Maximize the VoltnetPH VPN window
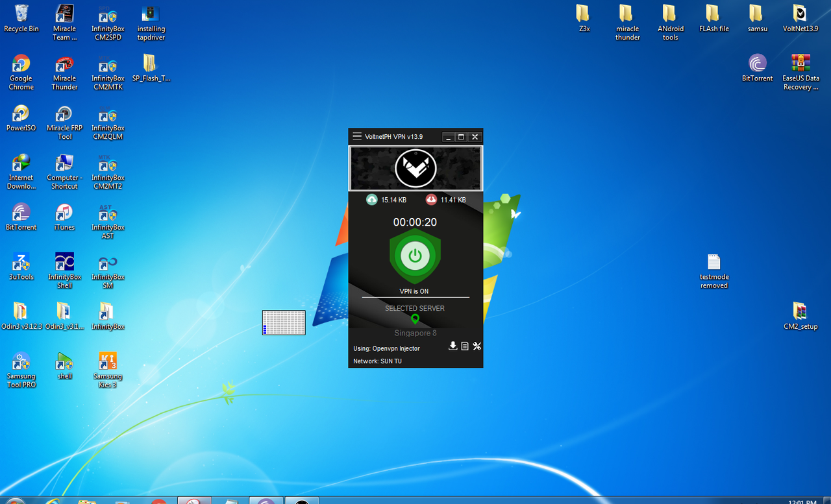831x504 pixels. 461,137
